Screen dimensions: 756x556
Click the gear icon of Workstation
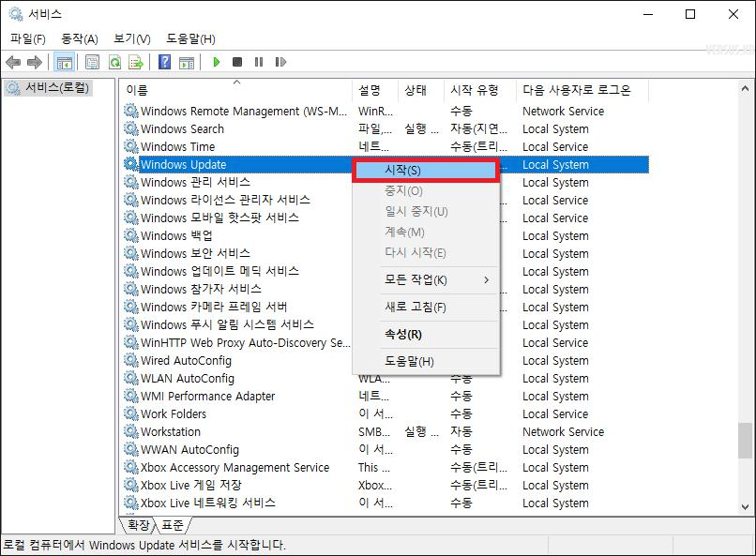tap(130, 431)
